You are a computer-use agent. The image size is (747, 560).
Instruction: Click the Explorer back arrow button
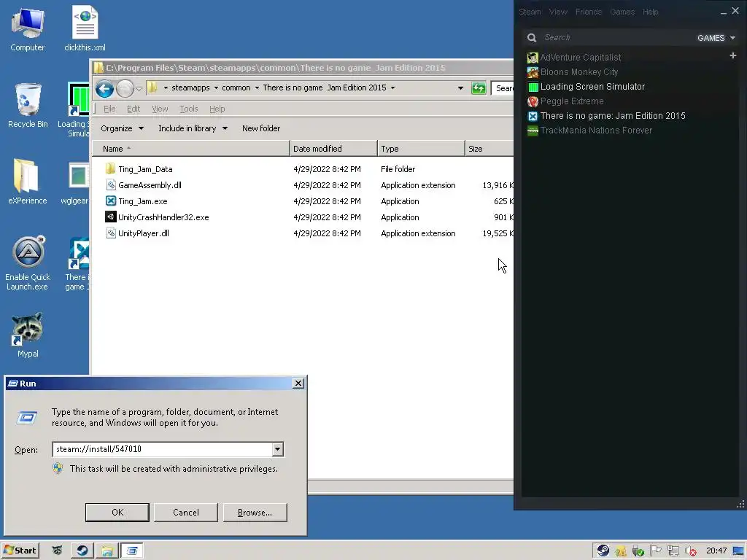pyautogui.click(x=104, y=88)
